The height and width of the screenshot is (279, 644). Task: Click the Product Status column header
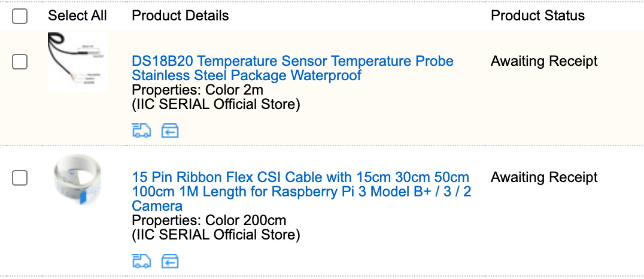tap(537, 16)
